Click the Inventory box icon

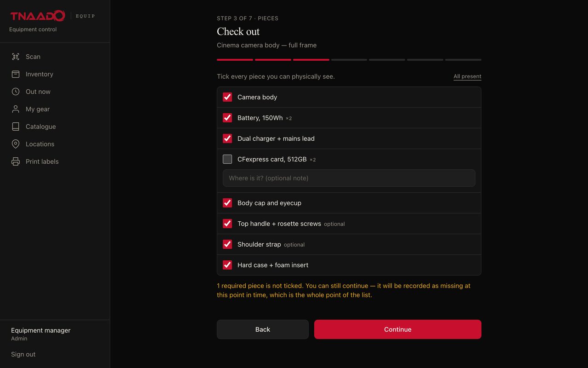(x=16, y=74)
